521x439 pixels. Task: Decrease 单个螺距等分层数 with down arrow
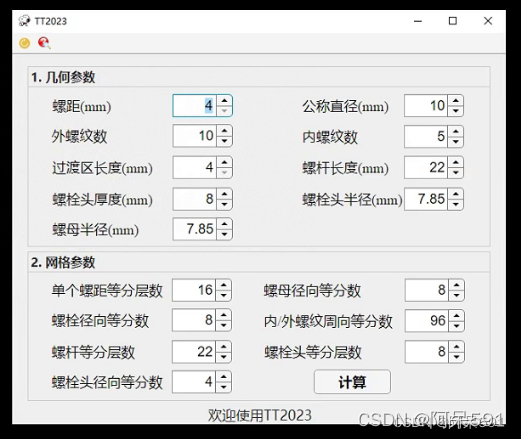224,295
